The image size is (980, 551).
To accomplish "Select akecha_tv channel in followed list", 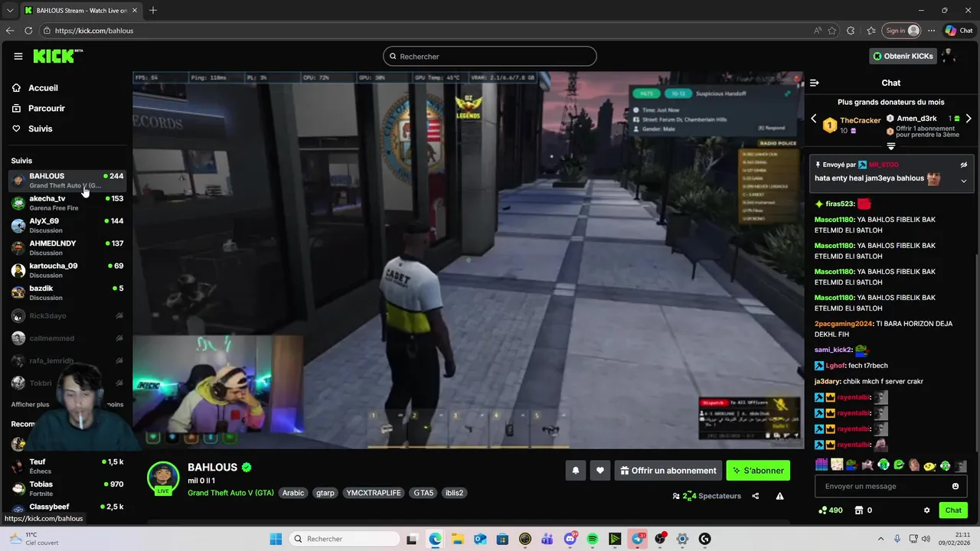I will [x=67, y=203].
